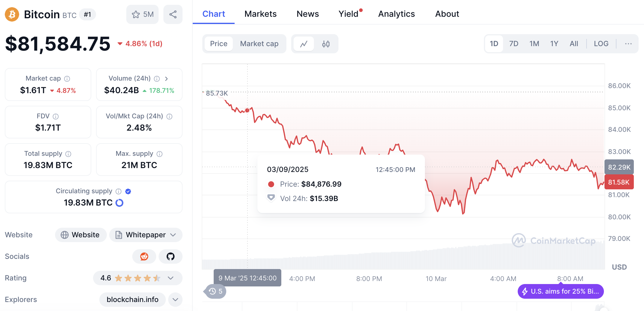
Task: Switch to line chart view
Action: (304, 44)
